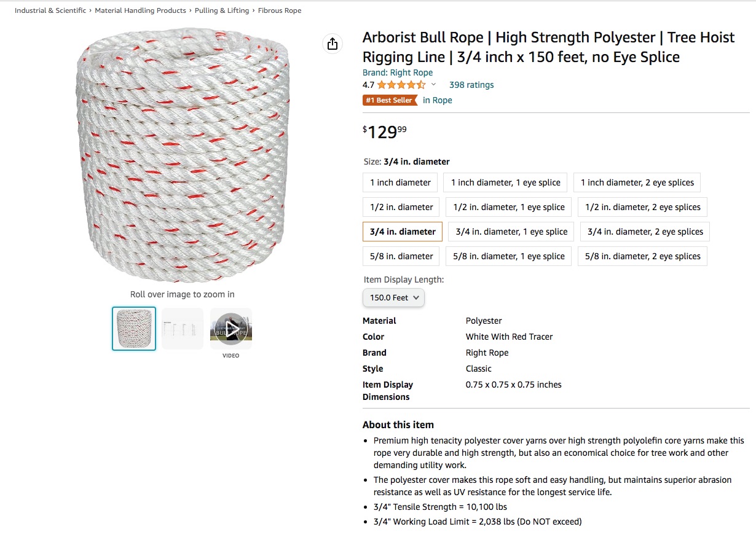Click the share icon beside product image
Image resolution: width=756 pixels, height=540 pixels.
tap(333, 44)
